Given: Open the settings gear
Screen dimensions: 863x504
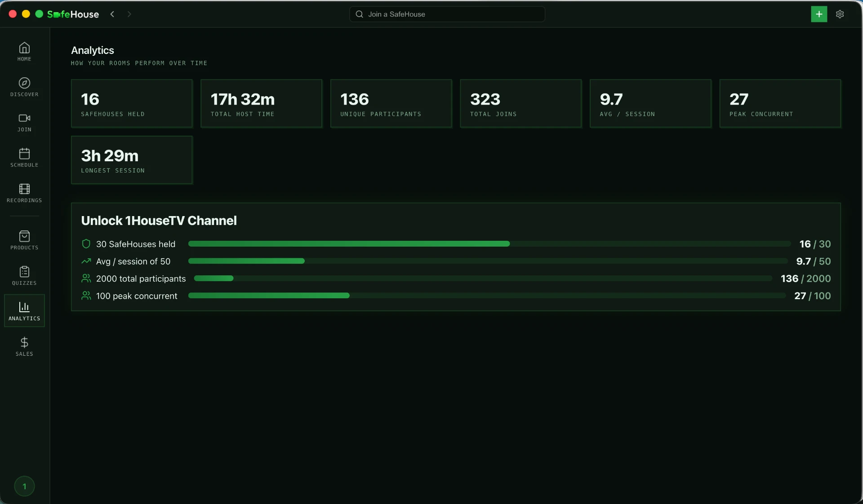Looking at the screenshot, I should tap(840, 14).
